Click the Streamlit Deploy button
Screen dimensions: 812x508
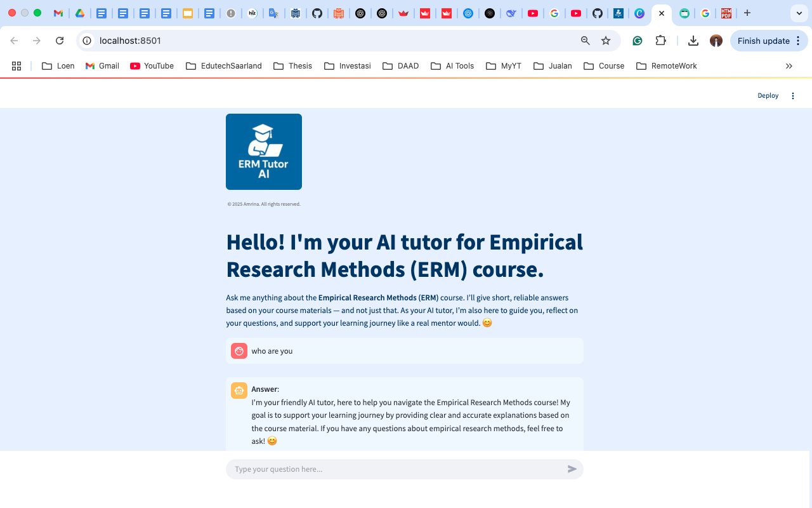[x=768, y=96]
